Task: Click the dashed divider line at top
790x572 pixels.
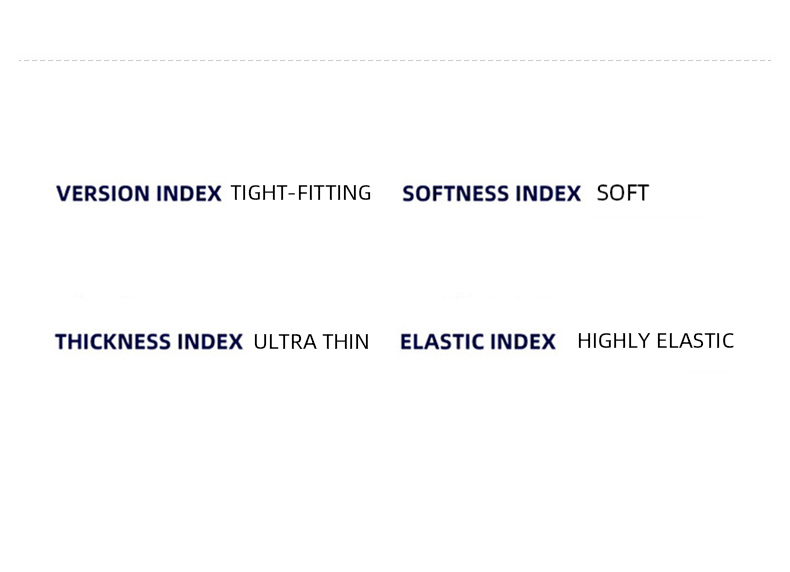Action: pos(395,60)
